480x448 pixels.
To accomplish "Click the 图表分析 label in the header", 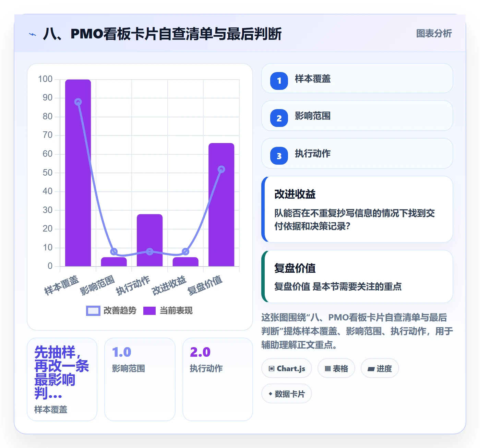I will pos(434,33).
